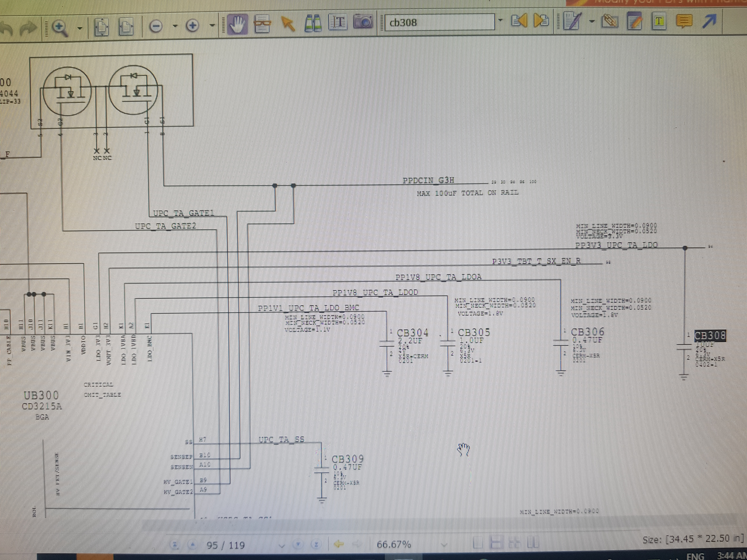This screenshot has height=560, width=747.
Task: Open the magnifier zoom tool dropdown
Action: tap(80, 28)
